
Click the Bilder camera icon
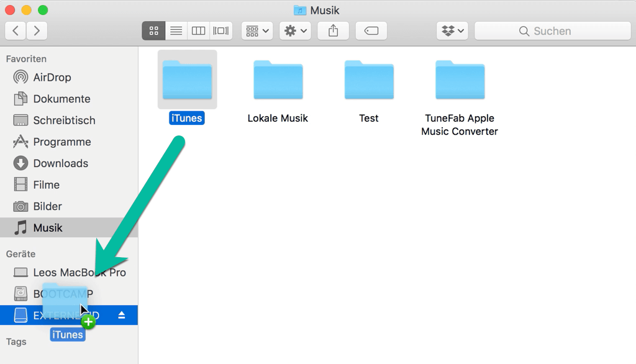click(x=20, y=207)
